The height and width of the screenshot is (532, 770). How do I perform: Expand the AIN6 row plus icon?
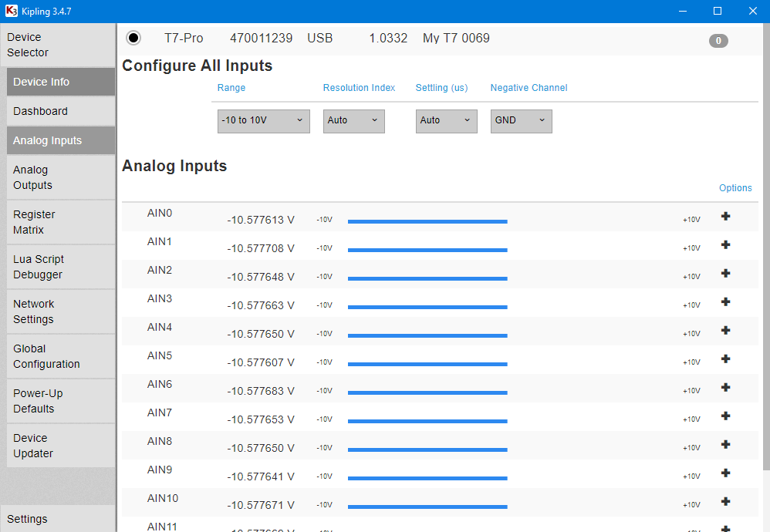[x=725, y=388]
